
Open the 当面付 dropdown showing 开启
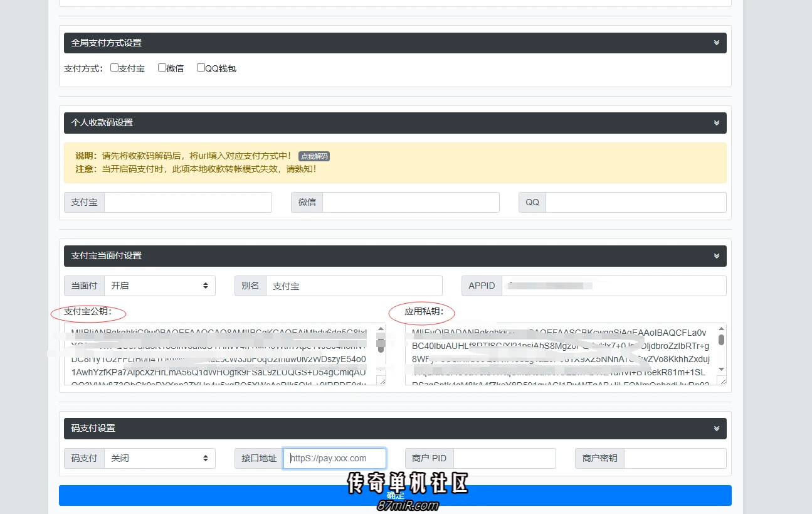(x=160, y=286)
